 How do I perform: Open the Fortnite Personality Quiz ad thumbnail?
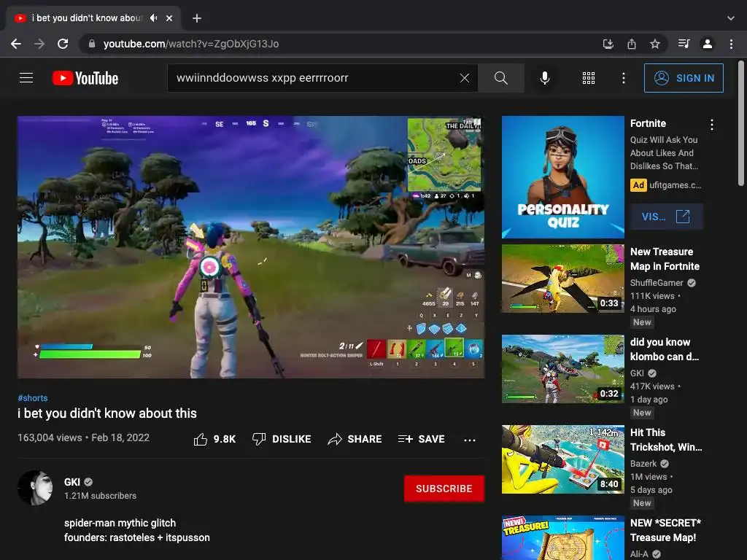[563, 177]
